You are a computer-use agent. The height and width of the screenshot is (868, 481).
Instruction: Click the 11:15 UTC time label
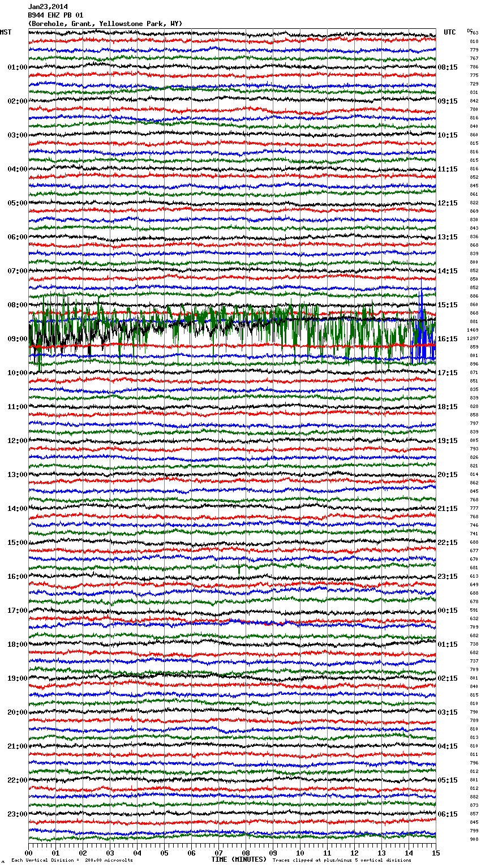click(x=448, y=169)
